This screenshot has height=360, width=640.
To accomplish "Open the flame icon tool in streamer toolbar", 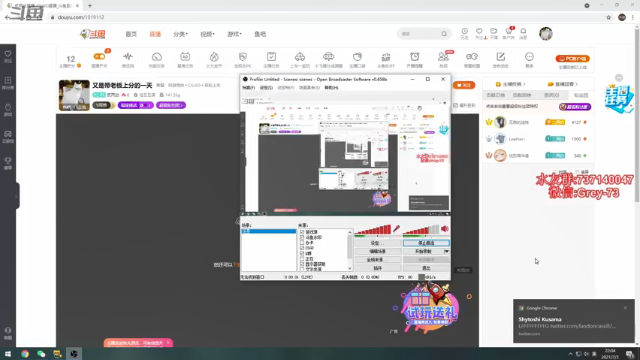I will [x=214, y=57].
